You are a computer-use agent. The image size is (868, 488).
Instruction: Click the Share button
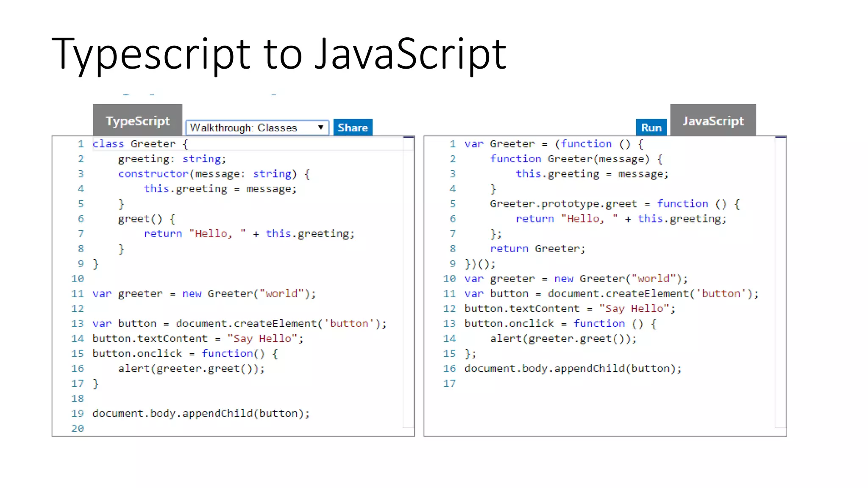(353, 128)
